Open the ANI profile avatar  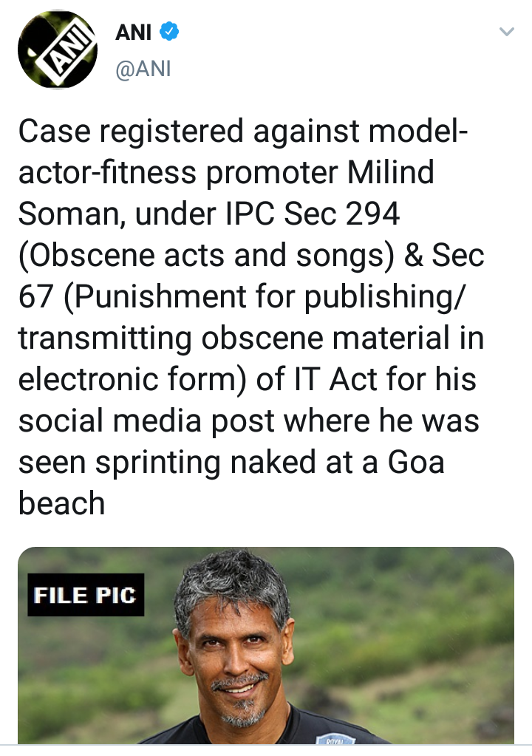tap(58, 50)
